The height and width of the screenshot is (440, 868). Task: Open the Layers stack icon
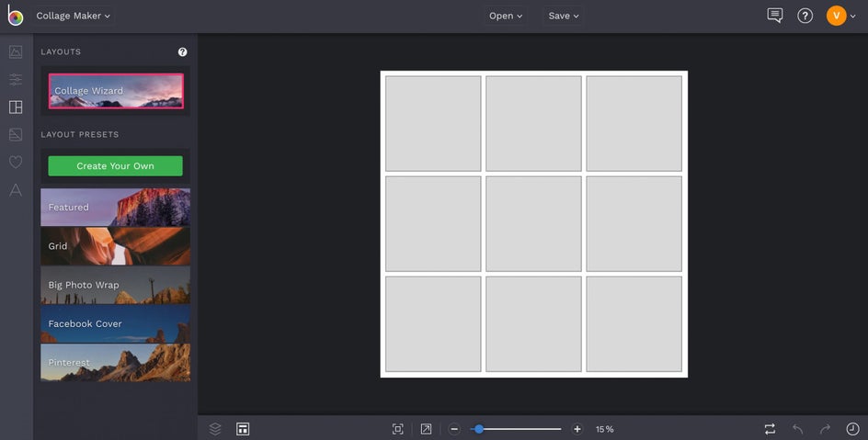click(x=215, y=429)
